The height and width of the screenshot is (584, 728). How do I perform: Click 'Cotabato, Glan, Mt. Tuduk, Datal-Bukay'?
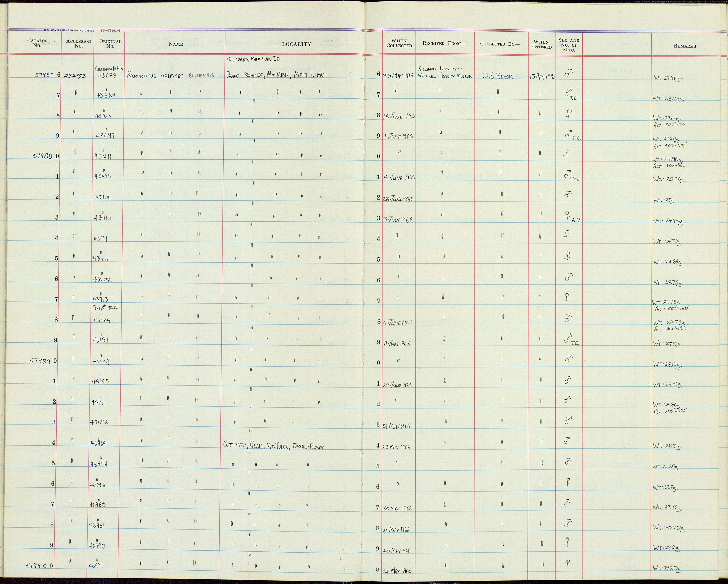coord(274,446)
